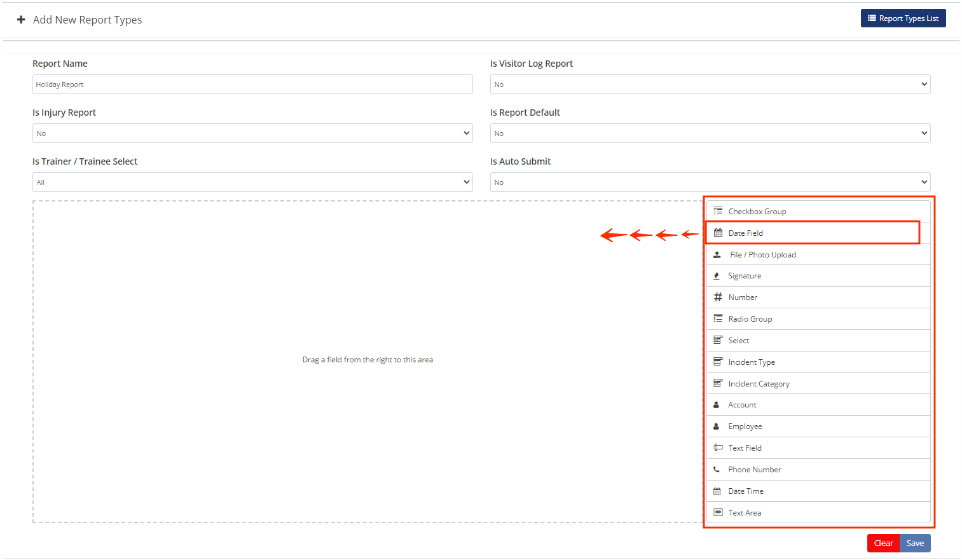Click the Employee person icon
This screenshot has width=962, height=560.
[717, 427]
